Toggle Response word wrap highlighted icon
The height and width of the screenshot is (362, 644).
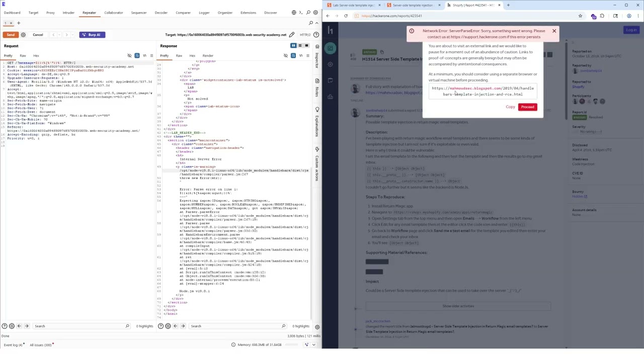[293, 56]
